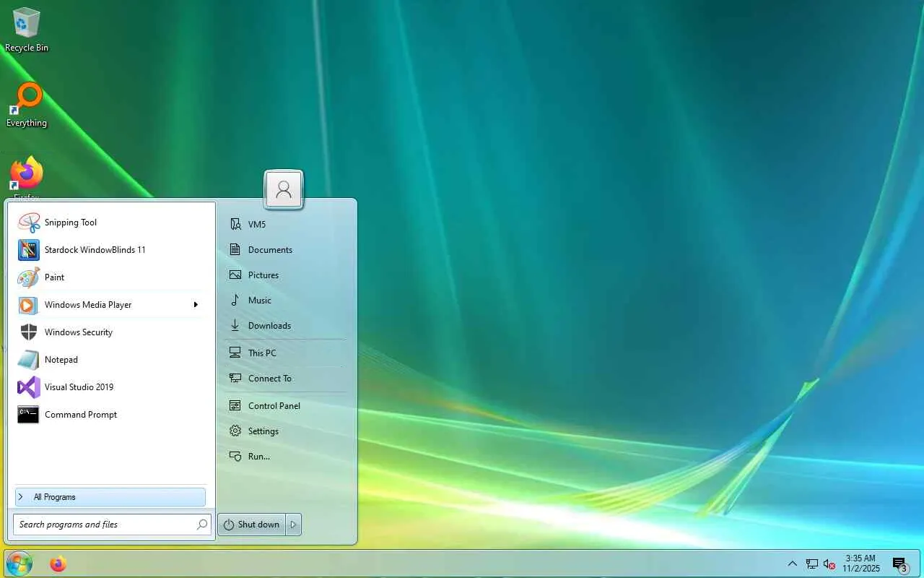Click the network status tray icon
This screenshot has height=578, width=924.
point(812,564)
